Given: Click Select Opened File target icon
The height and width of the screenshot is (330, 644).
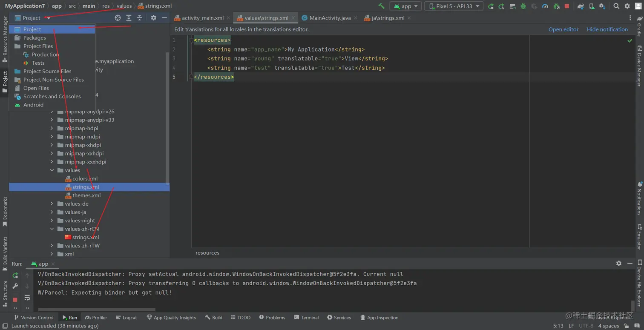Looking at the screenshot, I should tap(118, 18).
